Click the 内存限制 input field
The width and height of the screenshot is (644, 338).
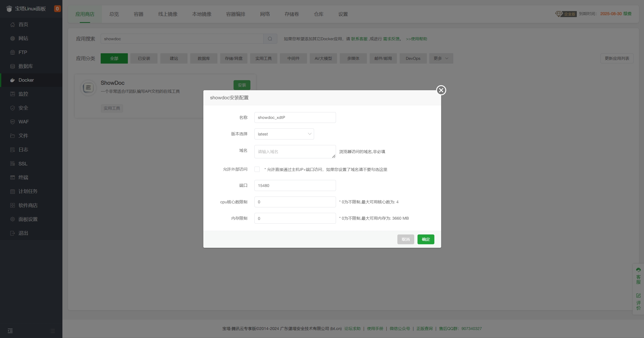pos(295,218)
